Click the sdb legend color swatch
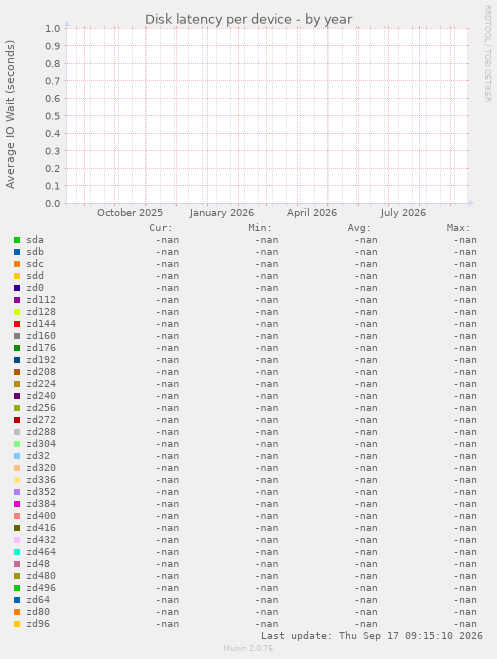497x659 pixels. 17,252
